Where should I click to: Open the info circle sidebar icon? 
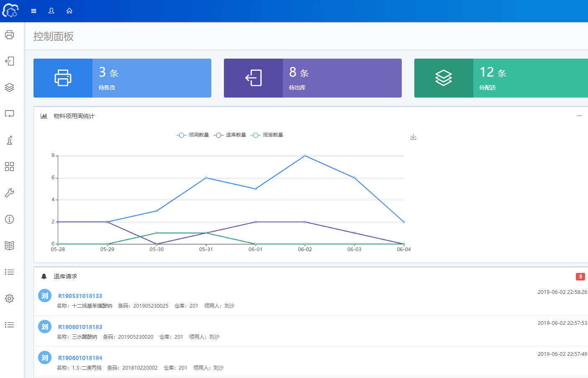(10, 219)
